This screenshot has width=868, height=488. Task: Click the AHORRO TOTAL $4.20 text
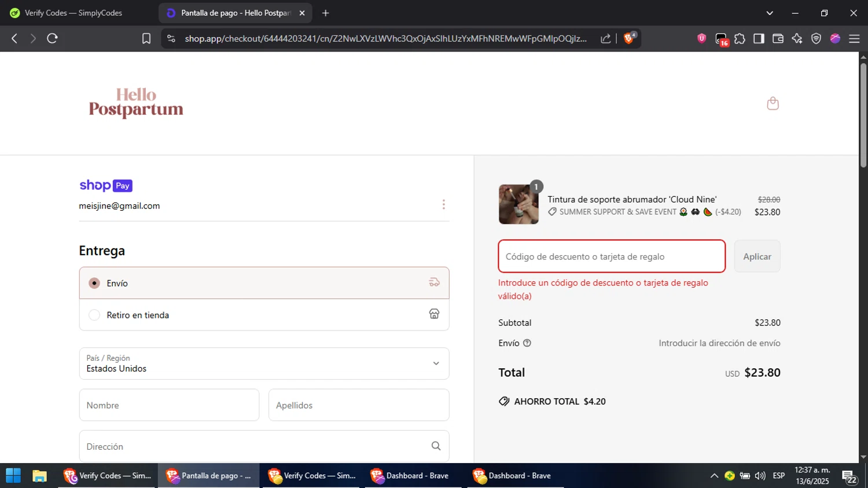[560, 401]
